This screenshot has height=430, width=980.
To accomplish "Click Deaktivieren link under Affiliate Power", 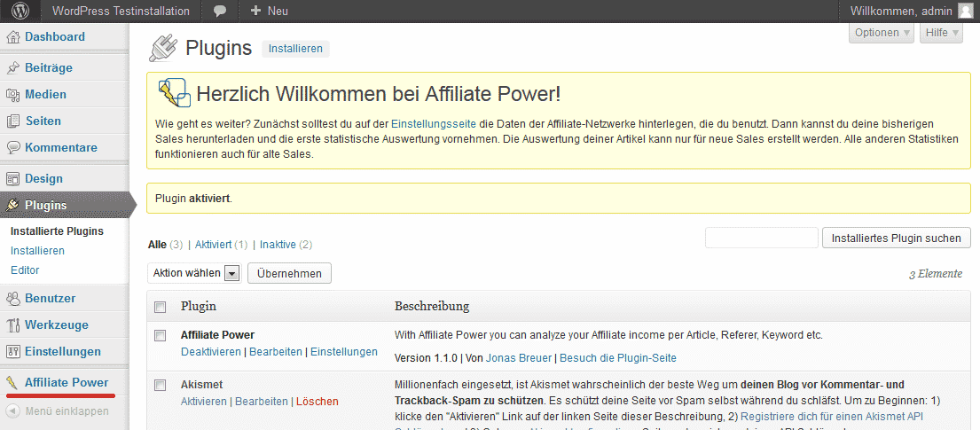I will tap(210, 352).
